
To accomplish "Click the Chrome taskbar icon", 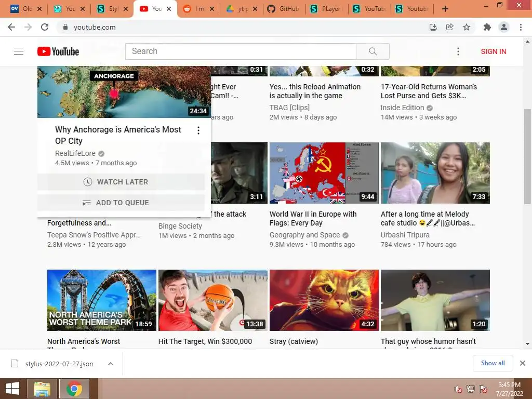I will point(74,389).
